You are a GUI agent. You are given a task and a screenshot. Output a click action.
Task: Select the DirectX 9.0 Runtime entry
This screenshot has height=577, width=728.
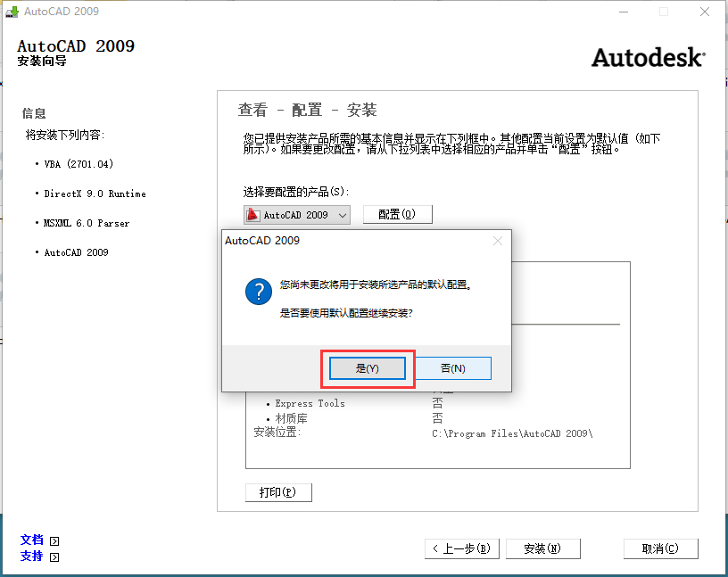tap(95, 194)
